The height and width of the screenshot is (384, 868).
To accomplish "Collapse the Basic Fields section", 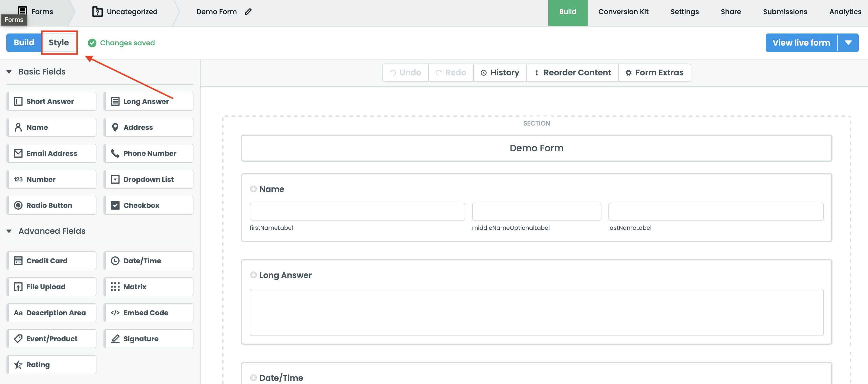I will (x=9, y=72).
